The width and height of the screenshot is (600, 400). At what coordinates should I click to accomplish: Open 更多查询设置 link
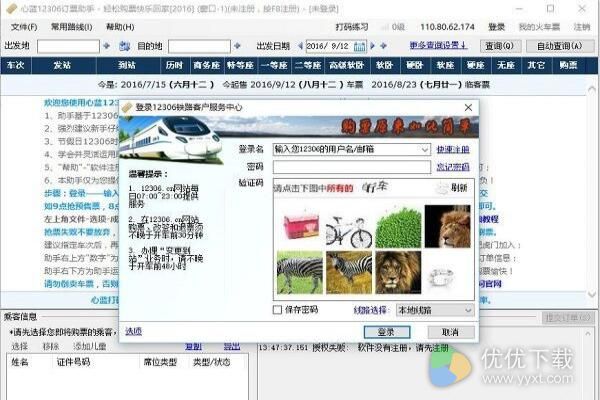click(x=439, y=45)
